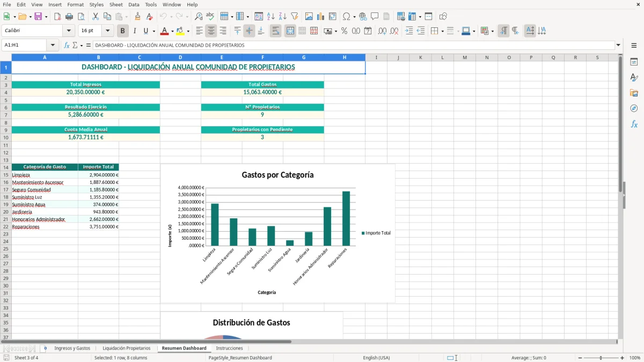Open the Format menu

coord(76,4)
